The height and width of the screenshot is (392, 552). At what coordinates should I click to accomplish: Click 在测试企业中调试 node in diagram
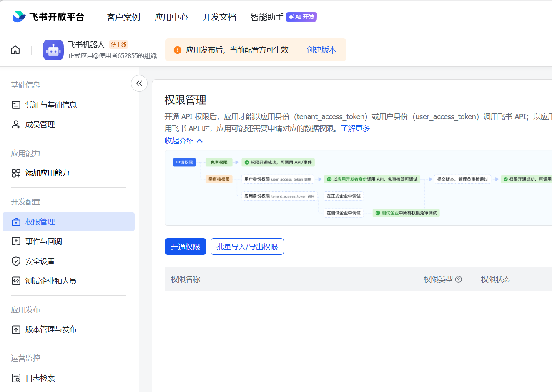tap(344, 213)
